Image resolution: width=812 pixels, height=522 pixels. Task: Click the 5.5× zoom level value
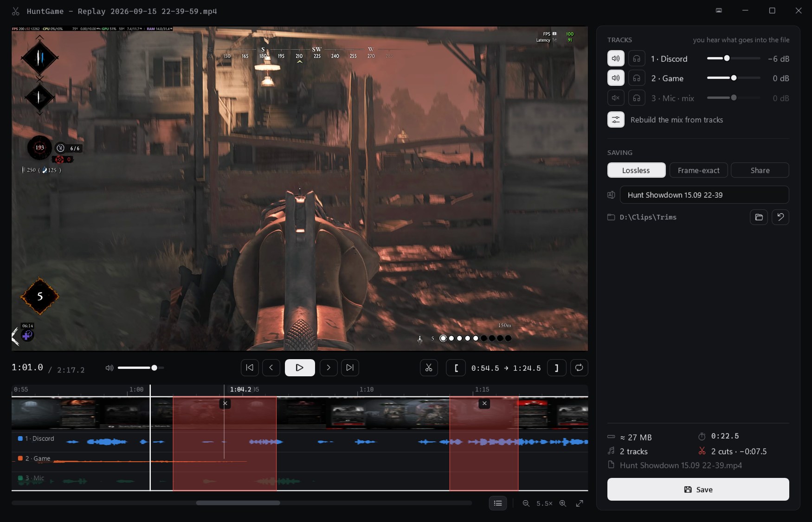point(544,503)
